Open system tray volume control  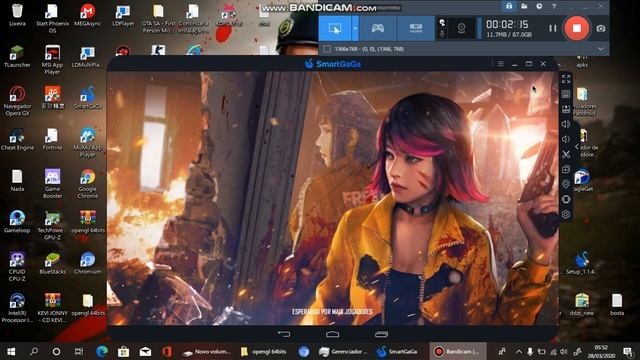[x=564, y=351]
